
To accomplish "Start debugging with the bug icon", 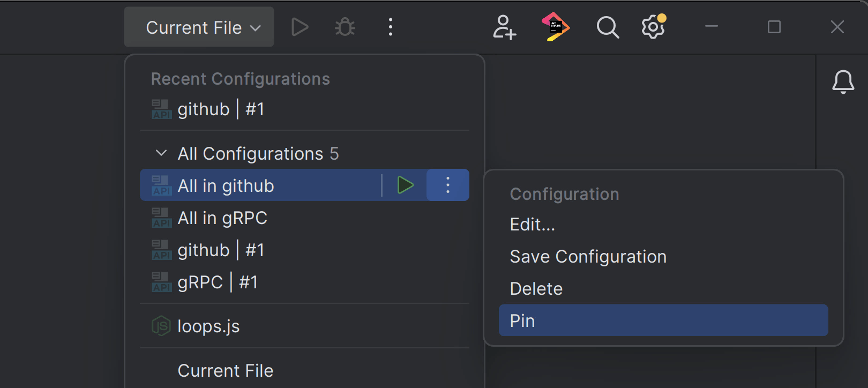I will (345, 27).
